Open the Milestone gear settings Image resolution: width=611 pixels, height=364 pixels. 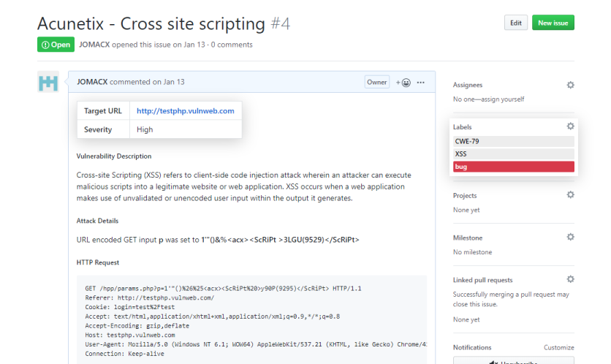point(570,238)
